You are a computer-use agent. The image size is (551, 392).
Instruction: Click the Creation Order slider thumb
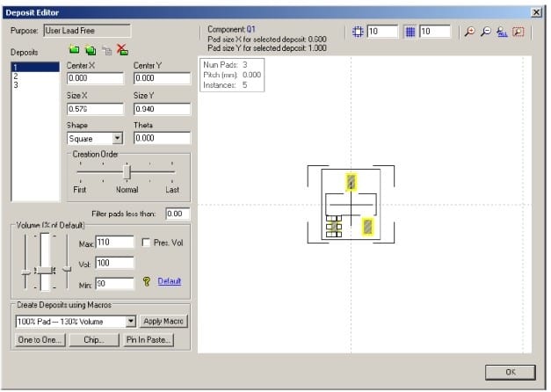(x=126, y=172)
